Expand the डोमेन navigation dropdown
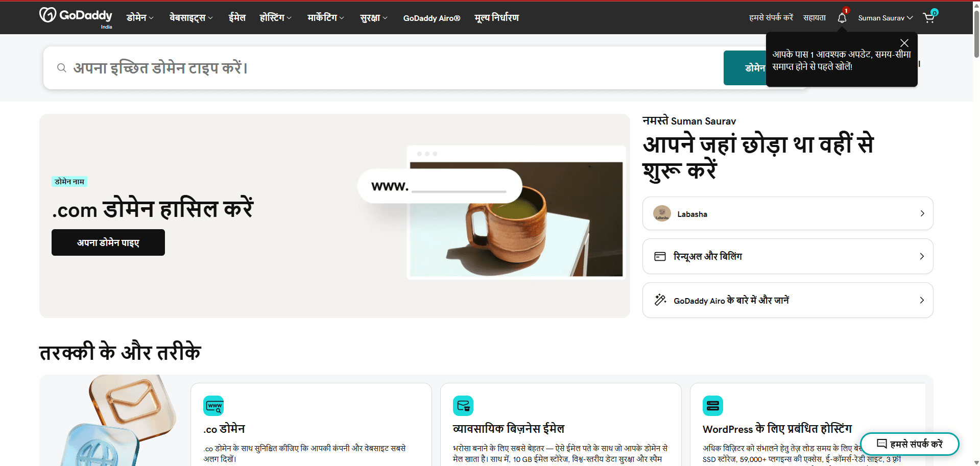 (140, 18)
